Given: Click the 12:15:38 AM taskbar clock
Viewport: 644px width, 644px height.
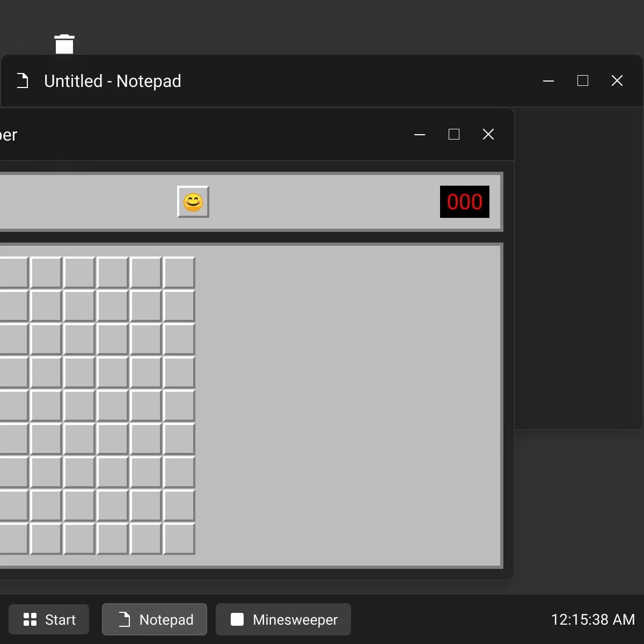Looking at the screenshot, I should (x=593, y=620).
